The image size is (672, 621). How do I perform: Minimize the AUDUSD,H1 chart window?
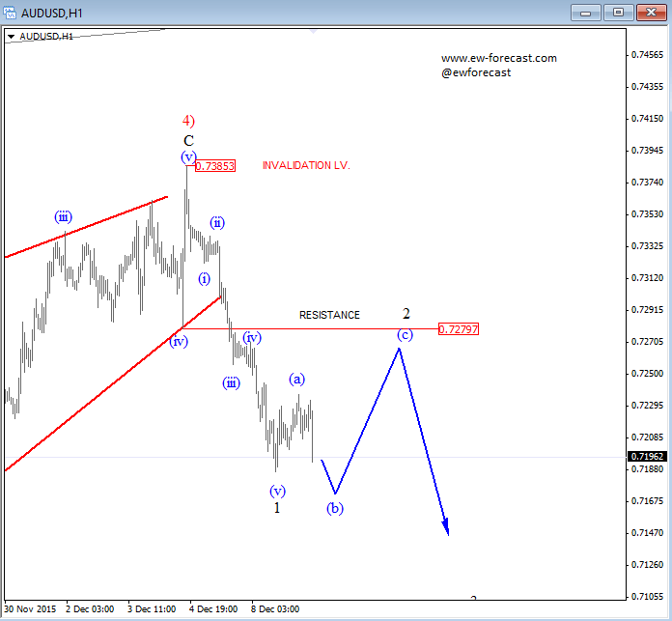coord(585,13)
